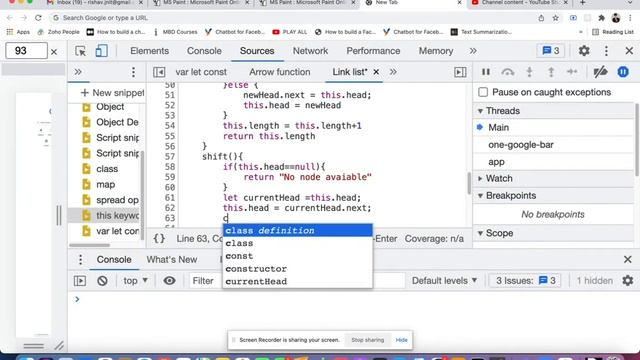Viewport: 640px width, 360px height.
Task: Close the console drawer
Action: point(628,260)
